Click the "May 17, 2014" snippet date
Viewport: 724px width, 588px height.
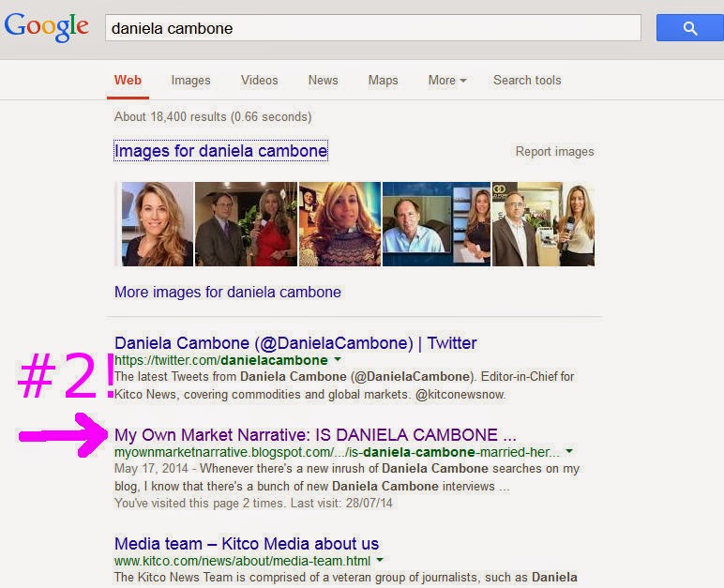tap(151, 468)
